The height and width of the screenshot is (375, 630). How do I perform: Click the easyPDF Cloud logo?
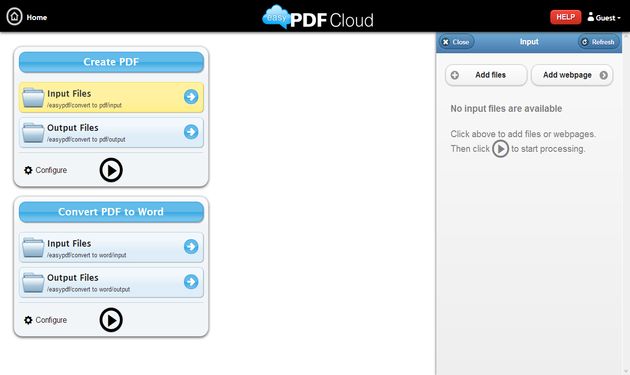coord(317,17)
